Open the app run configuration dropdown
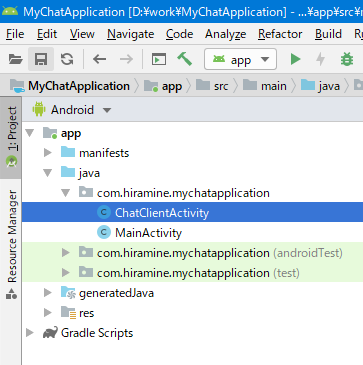This screenshot has height=365, width=363. [x=240, y=59]
